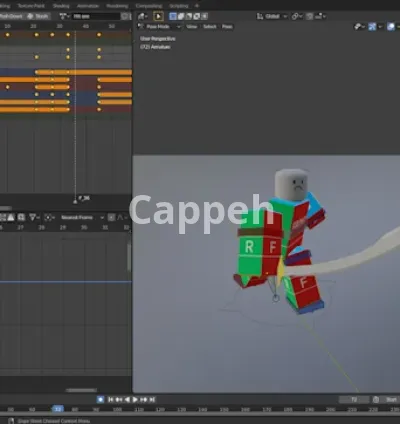This screenshot has width=400, height=424.
Task: Click the Stash action button
Action: 38,16
